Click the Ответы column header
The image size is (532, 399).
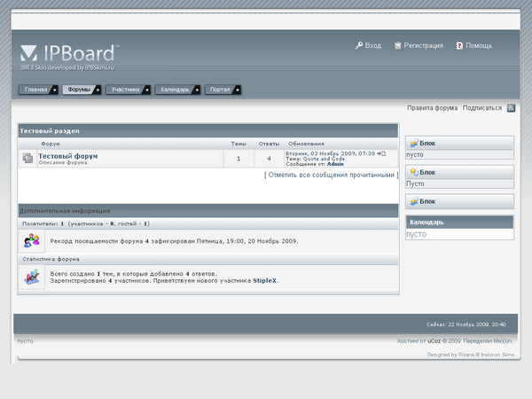click(269, 144)
